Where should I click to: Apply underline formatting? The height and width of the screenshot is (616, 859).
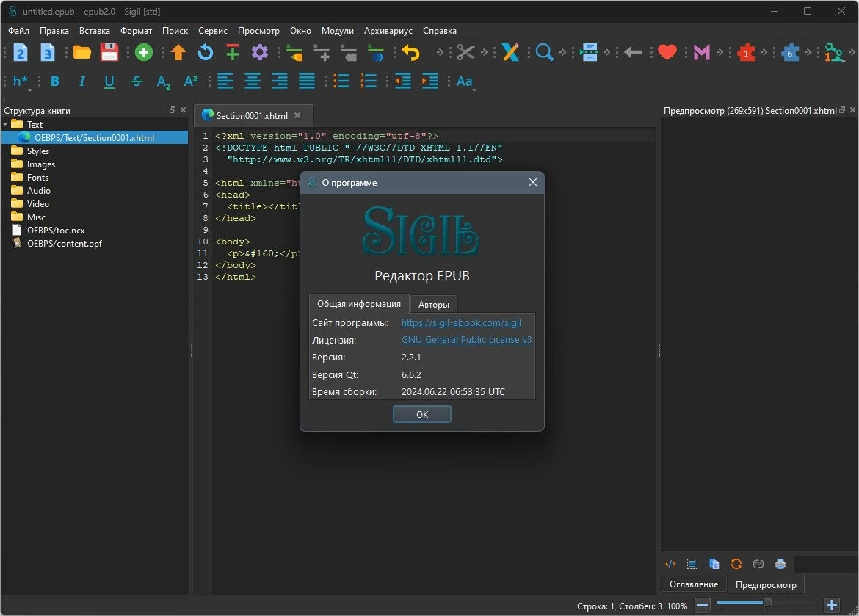point(109,81)
